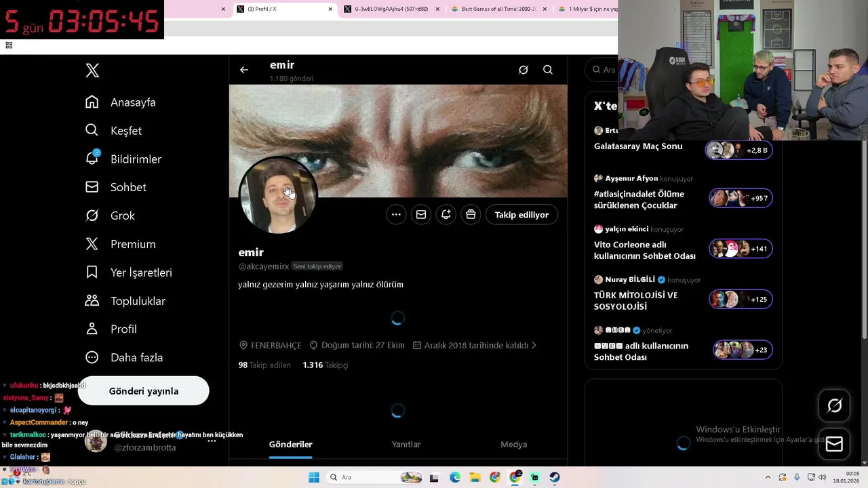Open TÜRK MİTOLOJİSİ VE SOSYOLOJİSİ space
Viewport: 868px width, 488px height.
click(x=636, y=301)
